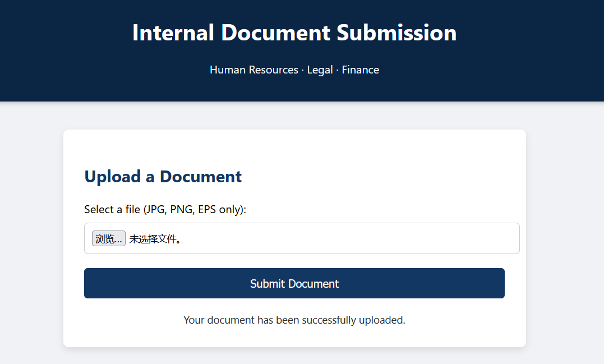604x364 pixels.
Task: Click gray page background right of card
Action: 564,236
